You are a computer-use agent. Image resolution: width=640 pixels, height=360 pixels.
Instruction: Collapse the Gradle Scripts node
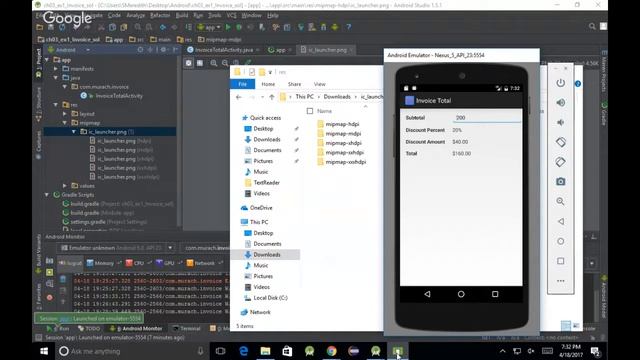click(47, 195)
